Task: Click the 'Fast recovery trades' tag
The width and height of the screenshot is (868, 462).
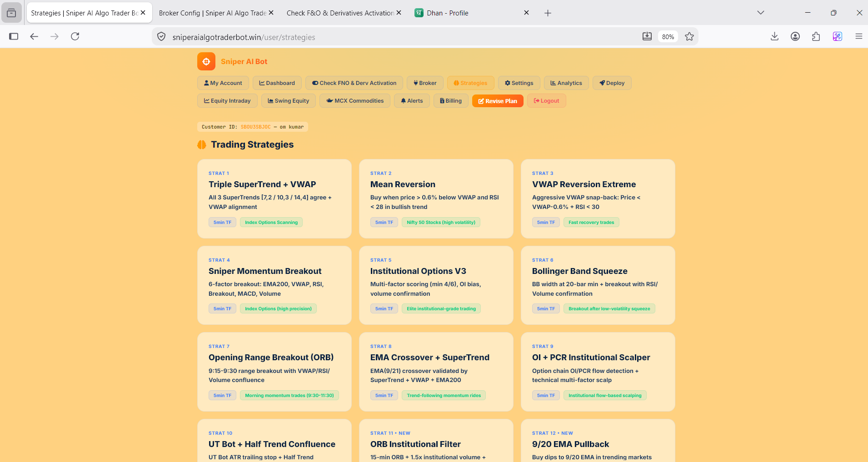Action: pos(591,222)
